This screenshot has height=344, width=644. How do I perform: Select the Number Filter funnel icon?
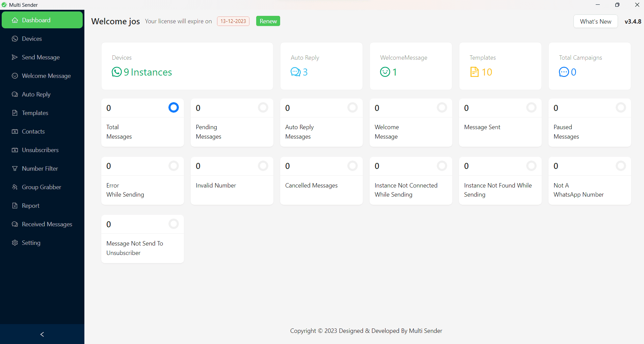tap(15, 168)
